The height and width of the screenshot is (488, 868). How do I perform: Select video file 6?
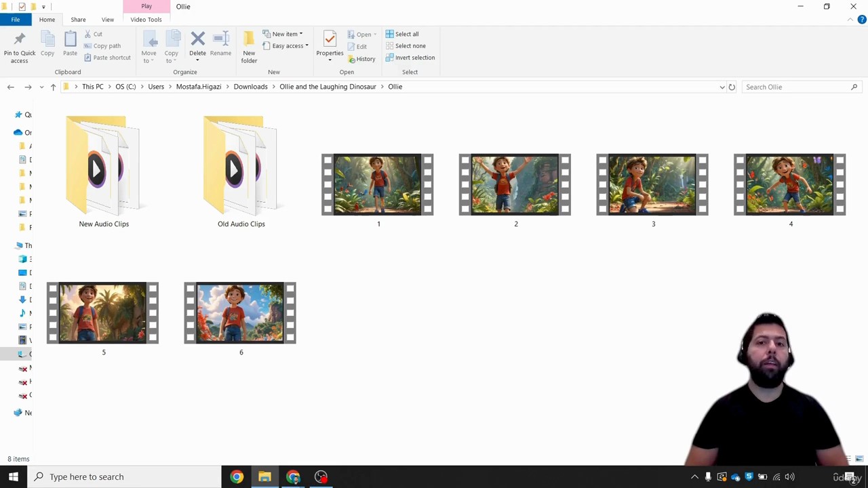(240, 319)
